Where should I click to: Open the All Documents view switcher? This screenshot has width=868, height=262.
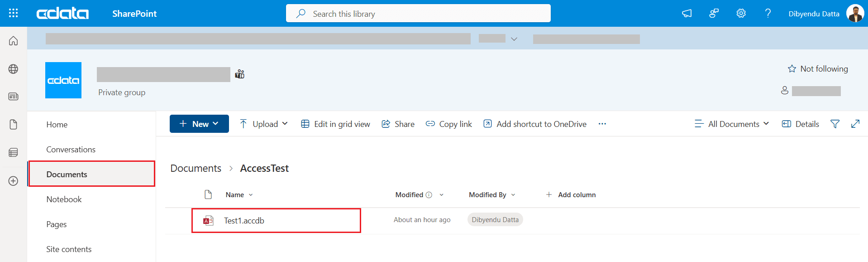point(732,124)
